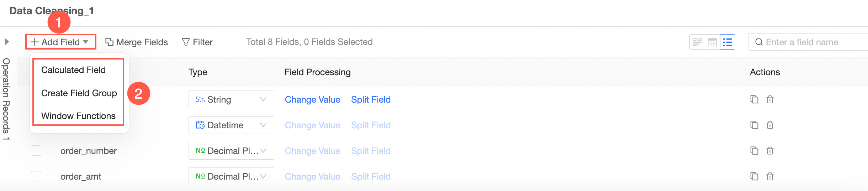Delete the order_number field
This screenshot has height=191, width=868.
pos(770,151)
